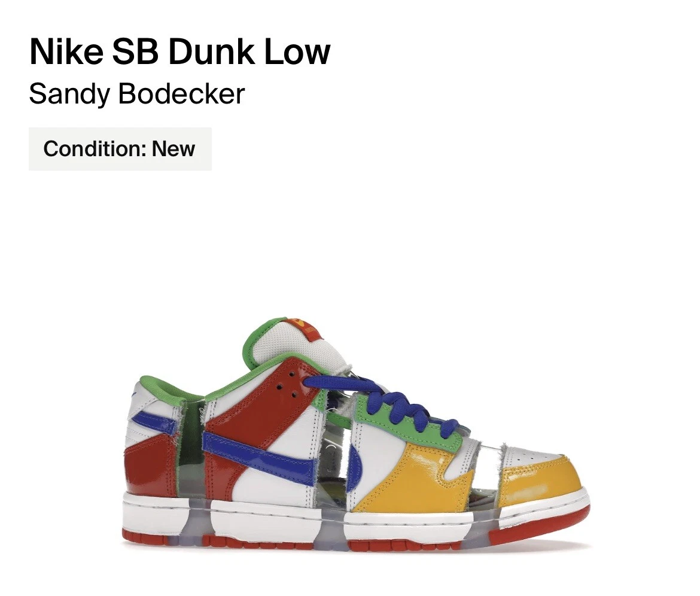Screen dimensions: 700x596
Task: Click the Condition: New badge
Action: (x=120, y=148)
